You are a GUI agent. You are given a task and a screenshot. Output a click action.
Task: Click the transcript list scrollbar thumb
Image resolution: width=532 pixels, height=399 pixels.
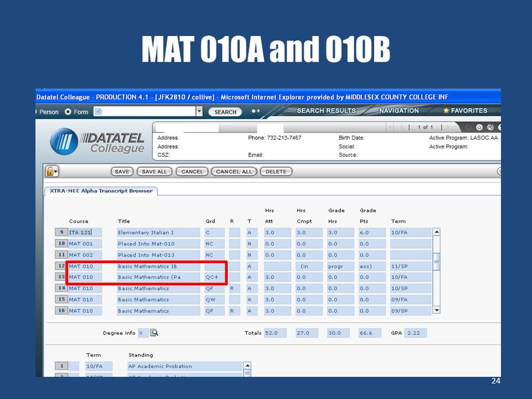[x=437, y=262]
